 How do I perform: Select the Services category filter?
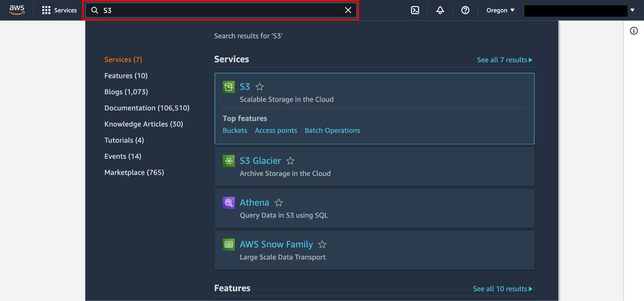pyautogui.click(x=123, y=60)
